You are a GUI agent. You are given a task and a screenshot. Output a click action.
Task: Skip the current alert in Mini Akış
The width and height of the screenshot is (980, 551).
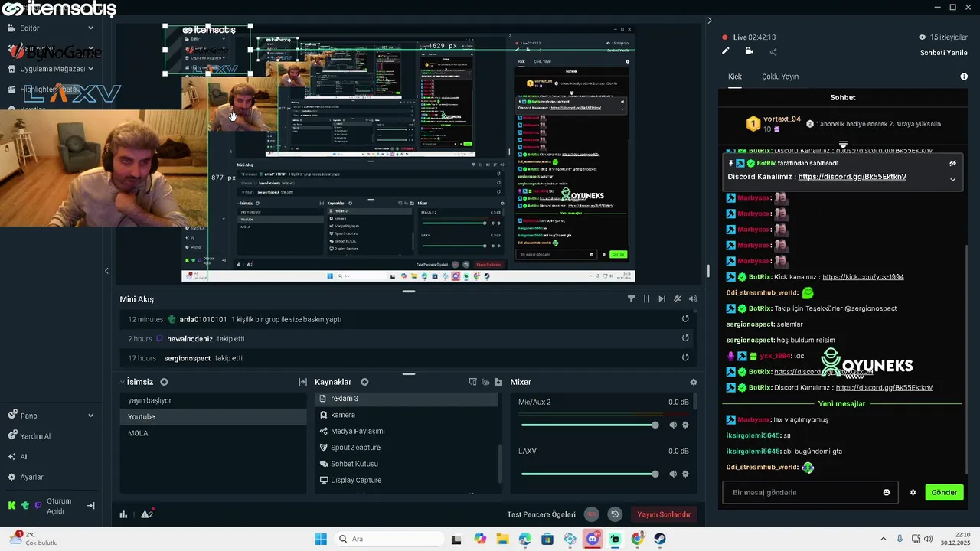661,299
